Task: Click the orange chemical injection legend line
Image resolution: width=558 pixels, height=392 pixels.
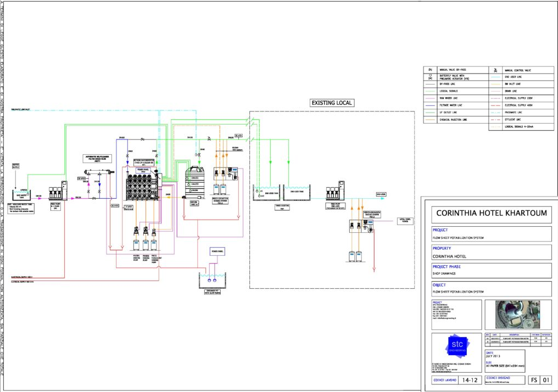Action: (430, 120)
